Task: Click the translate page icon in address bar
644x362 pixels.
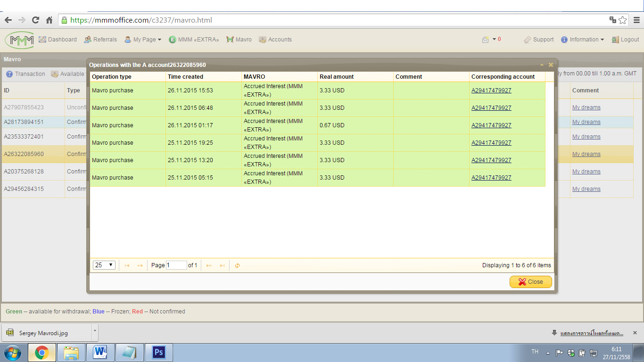Action: click(613, 20)
